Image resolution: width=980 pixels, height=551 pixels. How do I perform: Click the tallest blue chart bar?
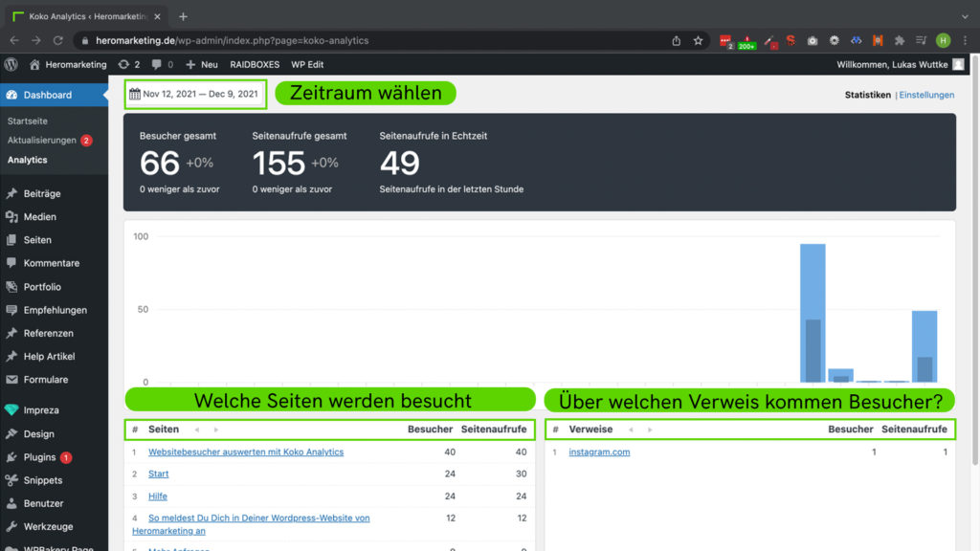pos(813,313)
